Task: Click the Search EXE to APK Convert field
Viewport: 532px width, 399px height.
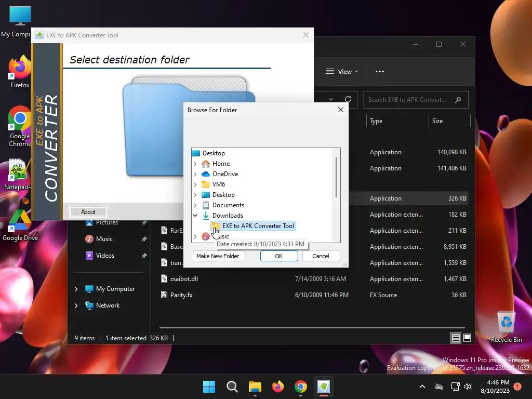Action: click(416, 100)
